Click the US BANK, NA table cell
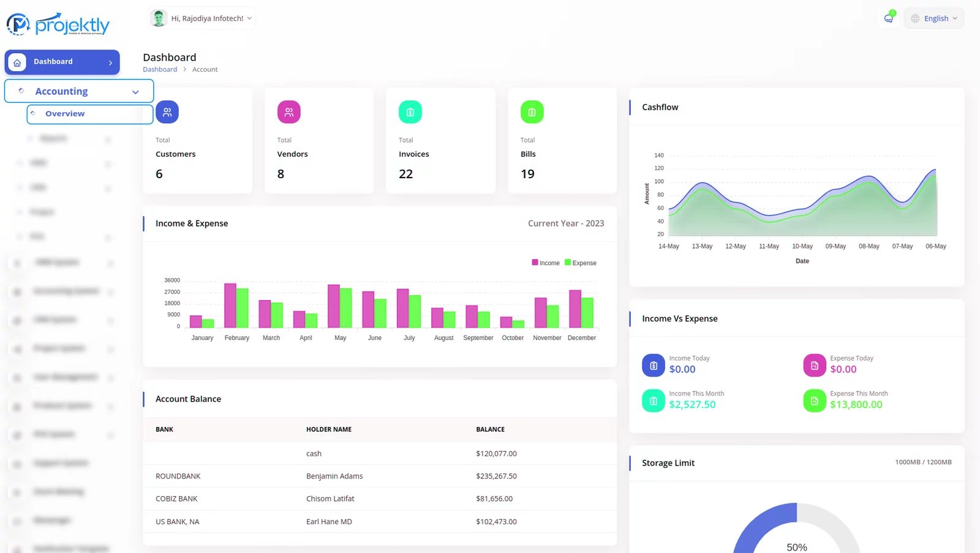This screenshot has height=553, width=980. click(x=178, y=522)
